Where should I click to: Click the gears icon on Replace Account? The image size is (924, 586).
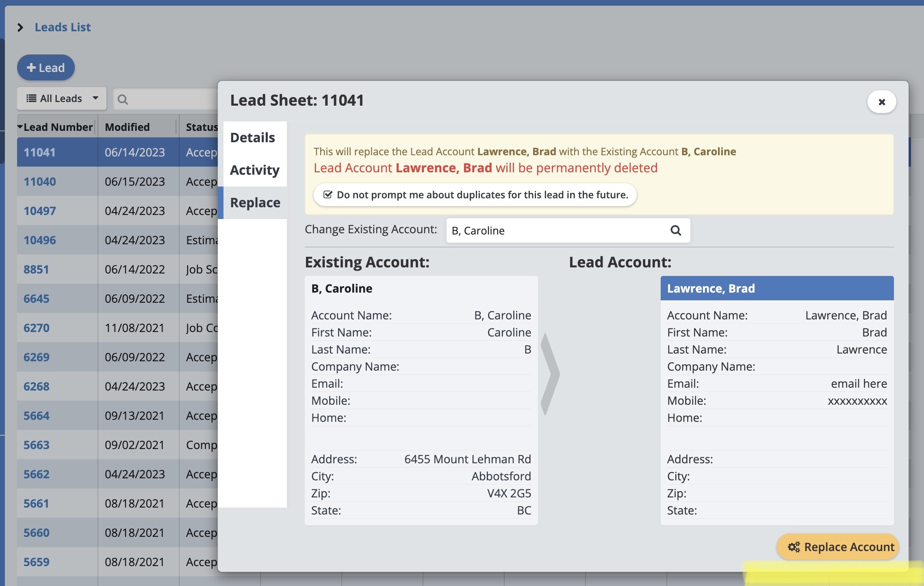[793, 547]
